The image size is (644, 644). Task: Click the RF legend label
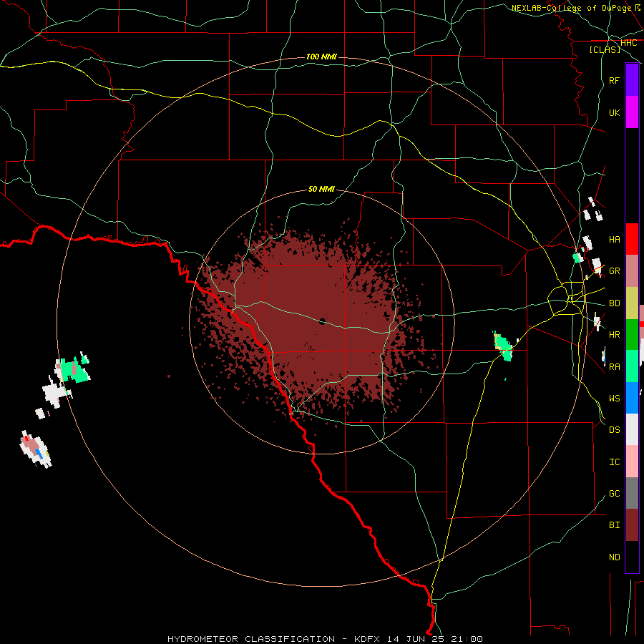614,80
